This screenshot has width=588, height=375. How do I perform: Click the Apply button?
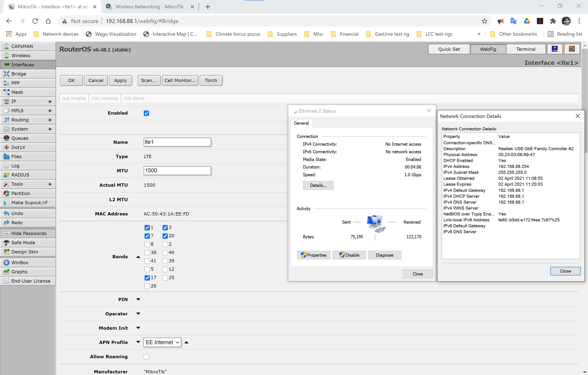pos(120,81)
